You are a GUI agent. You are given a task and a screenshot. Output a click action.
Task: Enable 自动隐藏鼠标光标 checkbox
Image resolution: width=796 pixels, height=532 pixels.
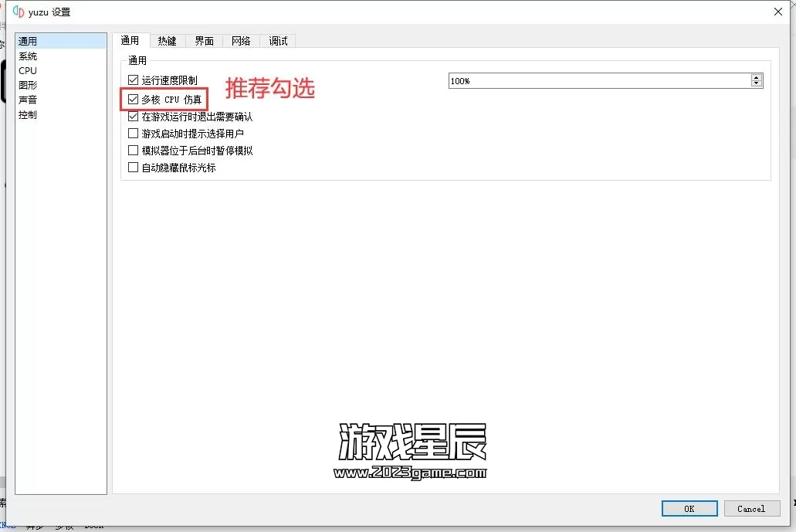134,168
